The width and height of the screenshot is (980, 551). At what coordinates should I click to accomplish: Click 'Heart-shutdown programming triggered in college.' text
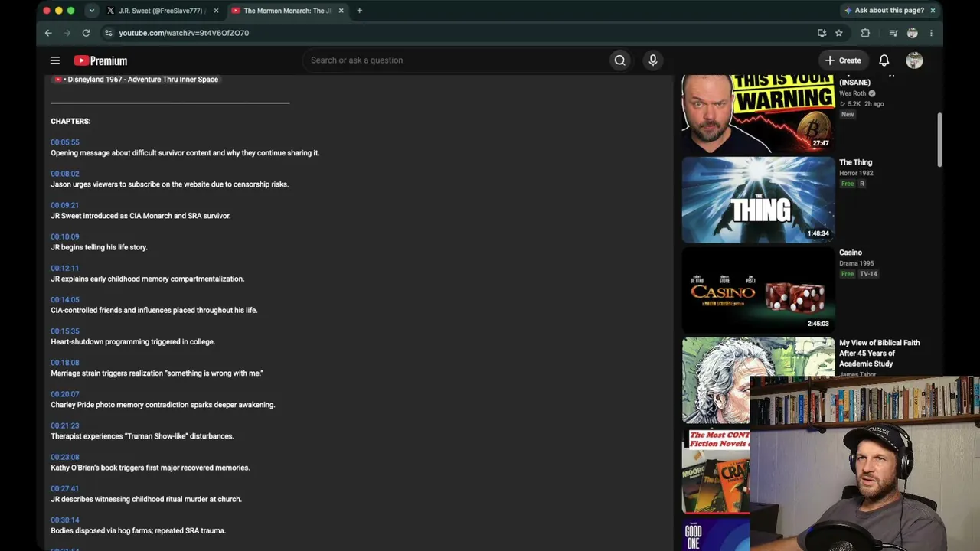coord(132,342)
